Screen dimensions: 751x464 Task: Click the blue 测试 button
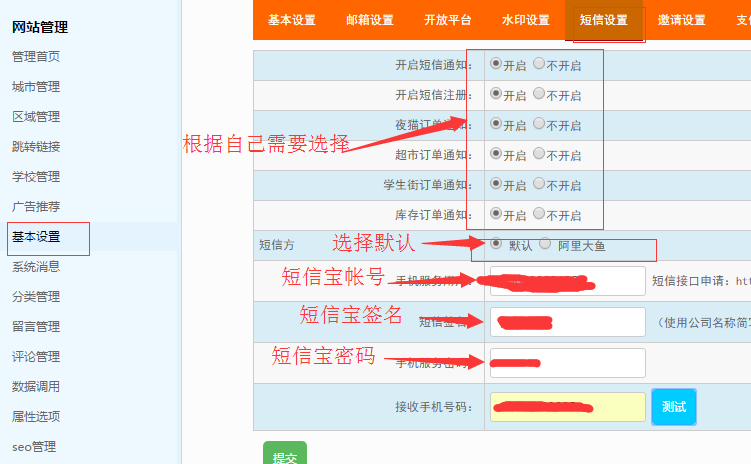click(x=673, y=407)
